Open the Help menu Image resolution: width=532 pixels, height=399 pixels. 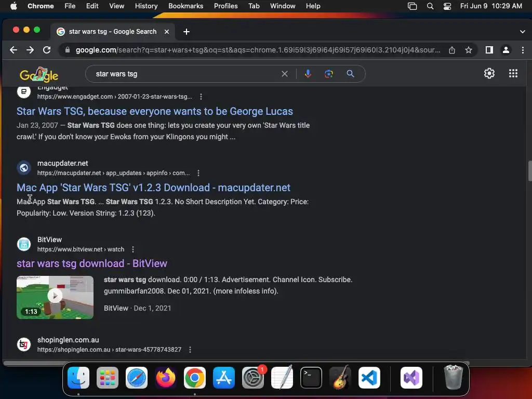coord(313,6)
